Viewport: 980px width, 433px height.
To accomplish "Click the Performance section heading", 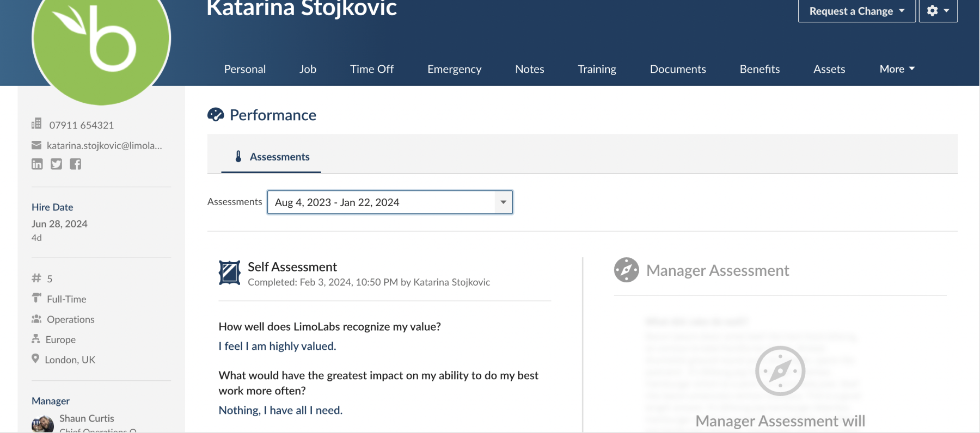I will click(x=273, y=115).
